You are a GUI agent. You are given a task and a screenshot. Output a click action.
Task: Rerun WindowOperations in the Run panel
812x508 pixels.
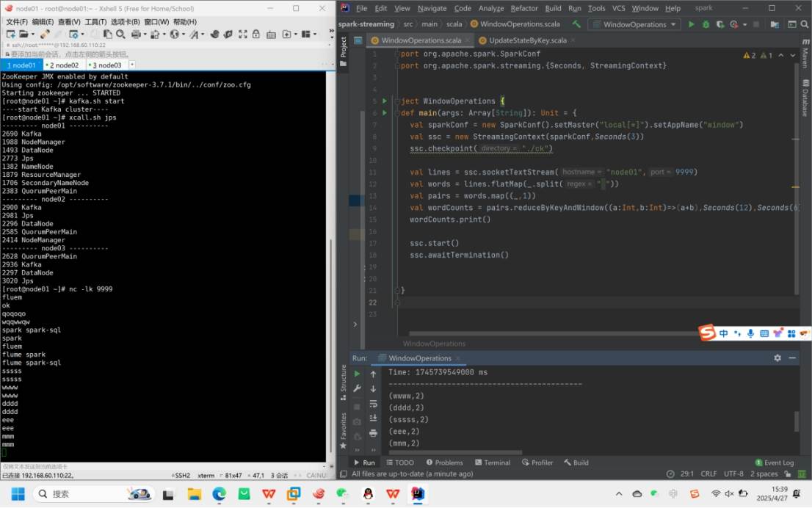point(357,374)
